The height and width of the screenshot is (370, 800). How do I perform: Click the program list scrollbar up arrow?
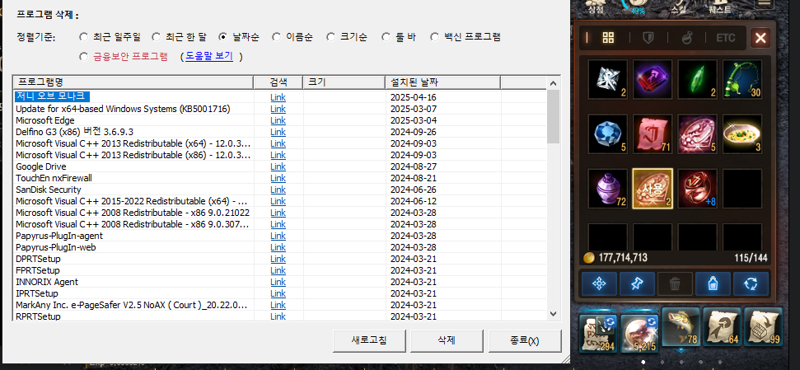pyautogui.click(x=553, y=83)
